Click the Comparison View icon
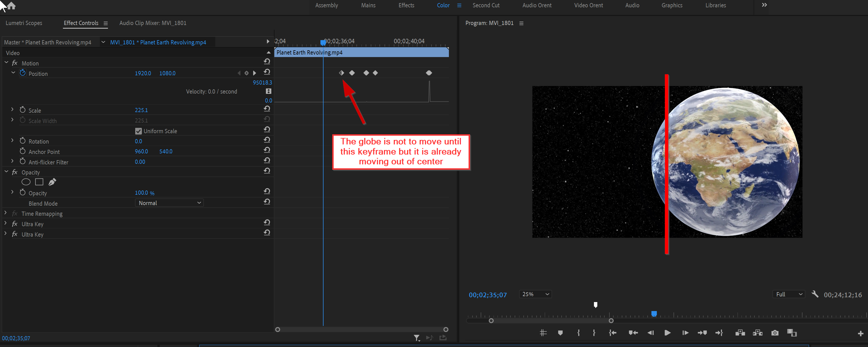This screenshot has width=868, height=347. (x=792, y=332)
